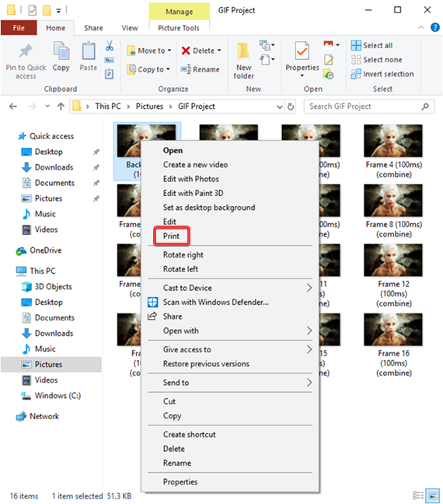Click Invert selection in the ribbon
443x504 pixels.
click(x=382, y=74)
